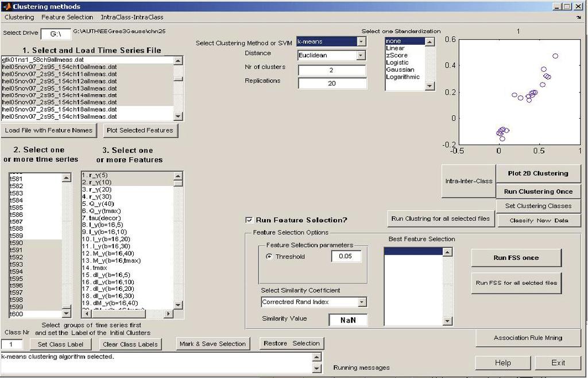Click the Similarity Value NaN field

pyautogui.click(x=348, y=320)
